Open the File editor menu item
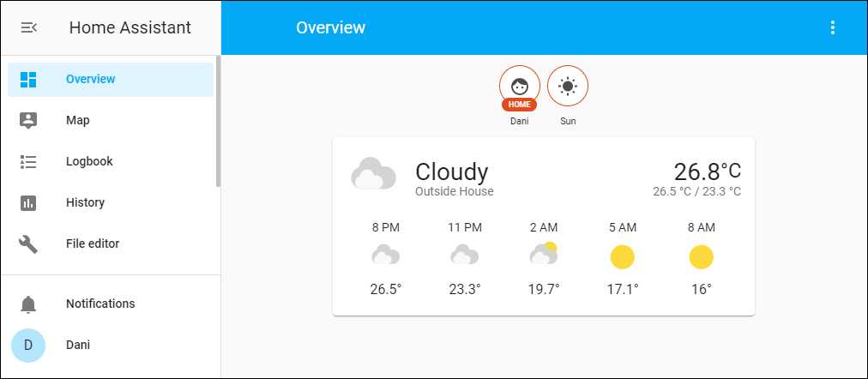This screenshot has width=868, height=379. click(x=111, y=244)
